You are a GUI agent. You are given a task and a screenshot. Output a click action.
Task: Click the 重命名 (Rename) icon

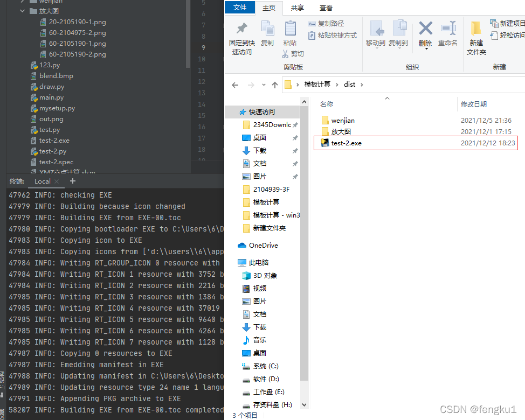pos(448,30)
